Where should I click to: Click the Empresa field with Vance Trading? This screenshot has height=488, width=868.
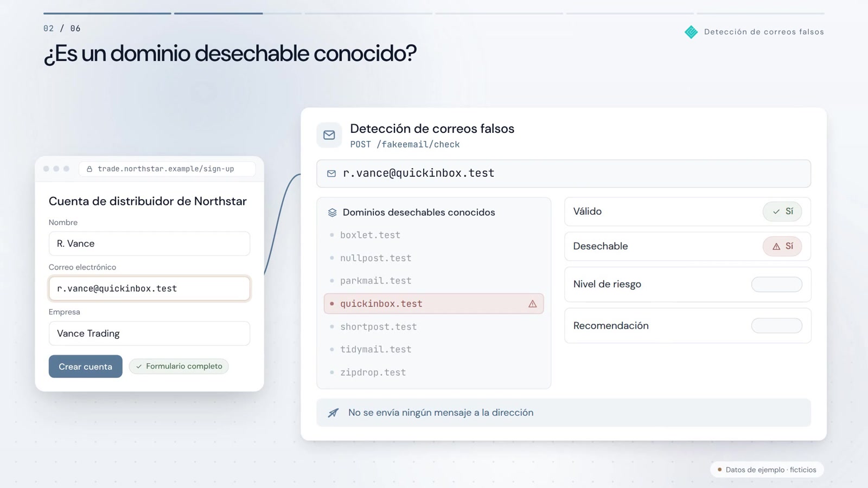pyautogui.click(x=149, y=333)
